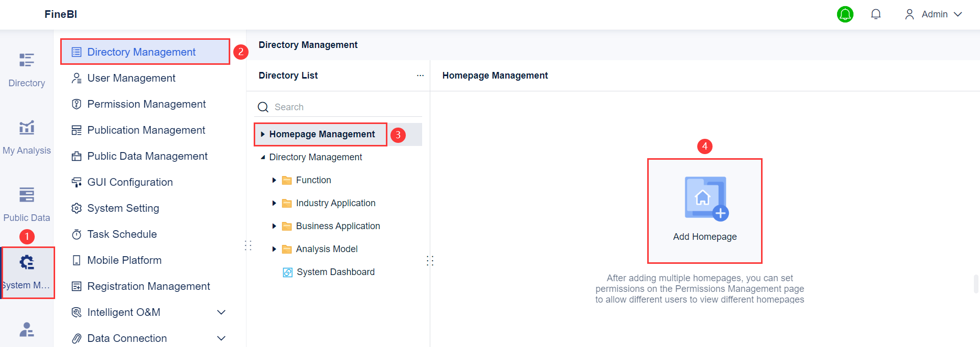
Task: Open Publication Management menu
Action: pos(145,130)
